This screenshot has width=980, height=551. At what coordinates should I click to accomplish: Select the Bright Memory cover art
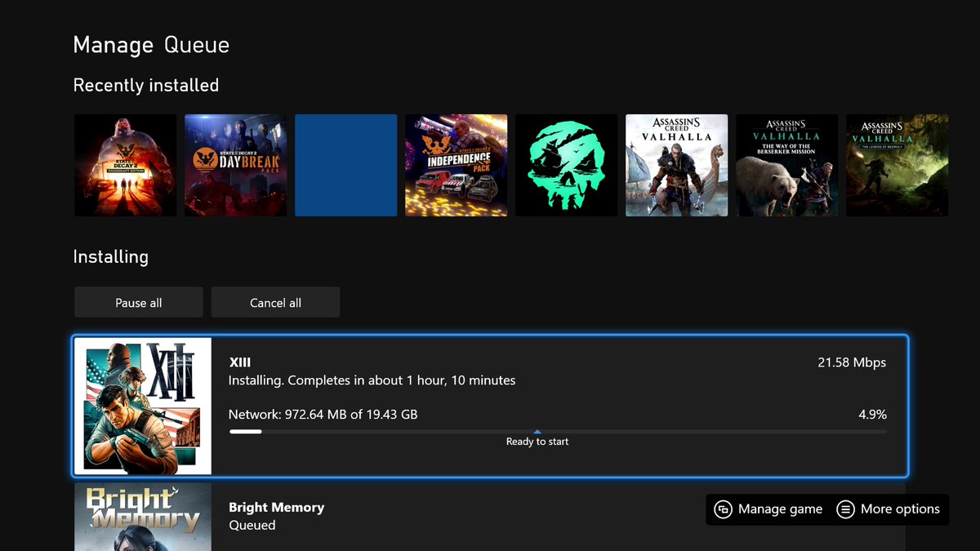click(x=143, y=517)
